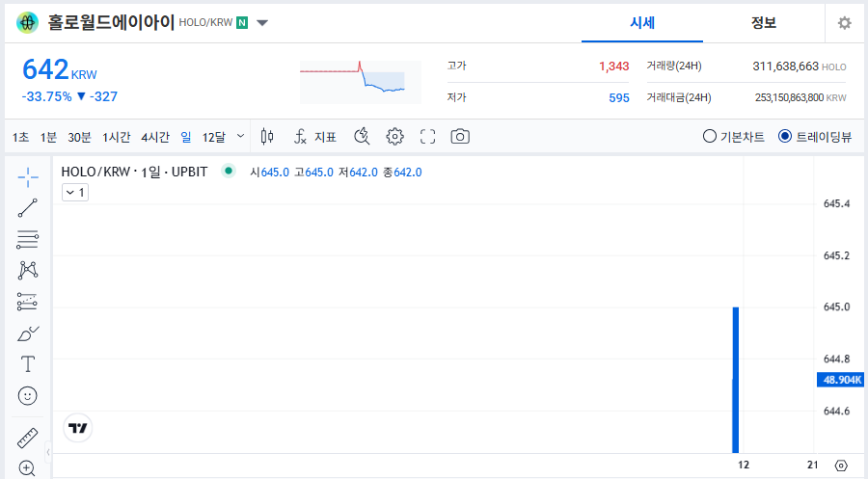Change the candlestick chart type
This screenshot has height=479, width=868.
pyautogui.click(x=267, y=136)
